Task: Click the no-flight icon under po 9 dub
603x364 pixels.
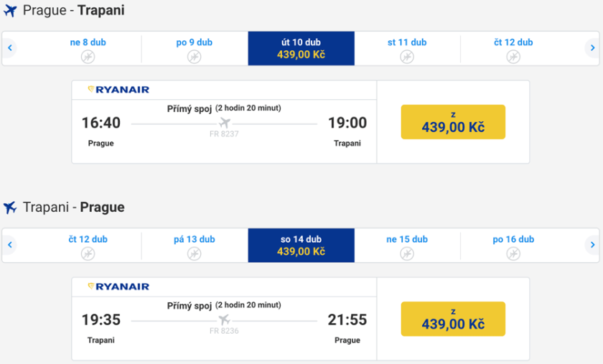Action: pos(194,56)
